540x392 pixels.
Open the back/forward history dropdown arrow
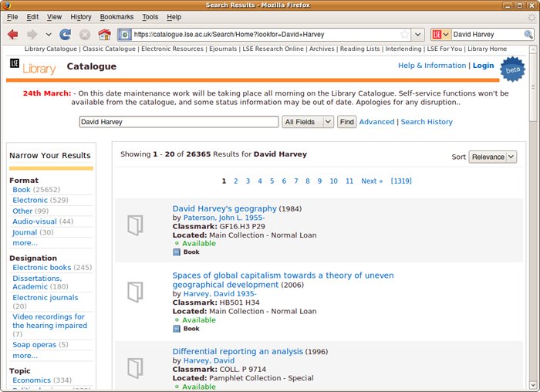pyautogui.click(x=49, y=35)
